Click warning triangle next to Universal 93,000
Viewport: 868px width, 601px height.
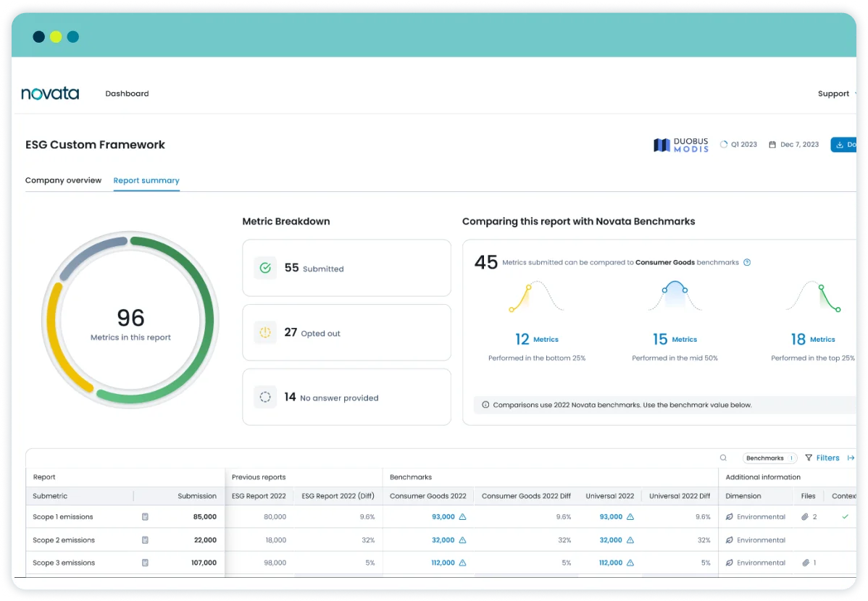630,517
